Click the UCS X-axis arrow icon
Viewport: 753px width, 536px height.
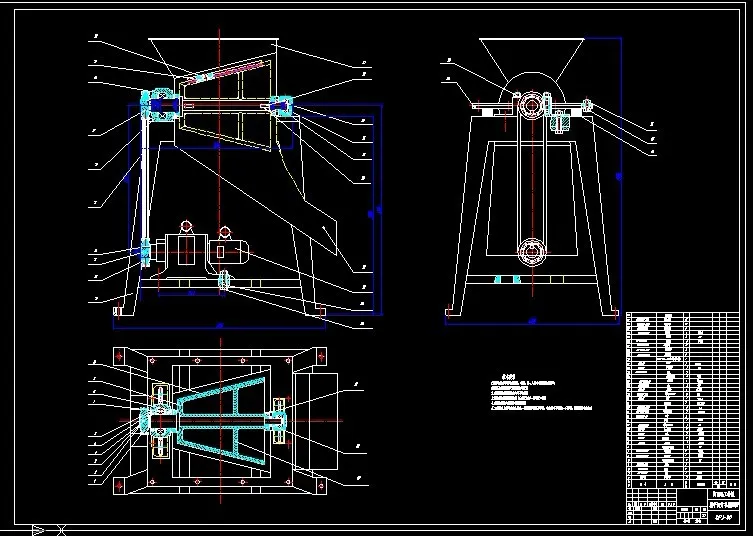coord(38,531)
